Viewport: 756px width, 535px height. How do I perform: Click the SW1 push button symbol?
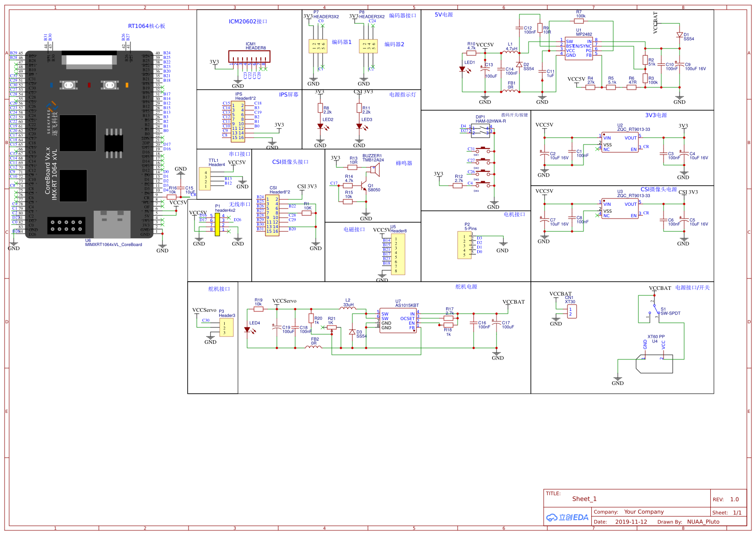[483, 150]
